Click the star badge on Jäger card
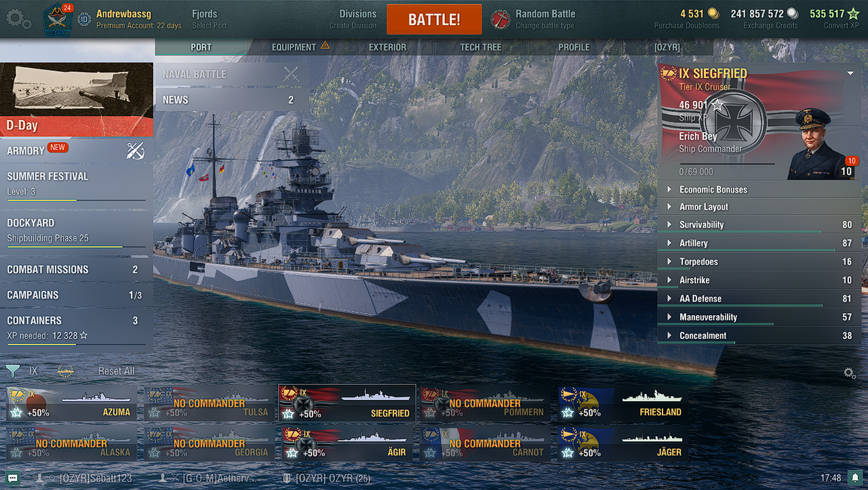This screenshot has width=868, height=490. point(568,453)
